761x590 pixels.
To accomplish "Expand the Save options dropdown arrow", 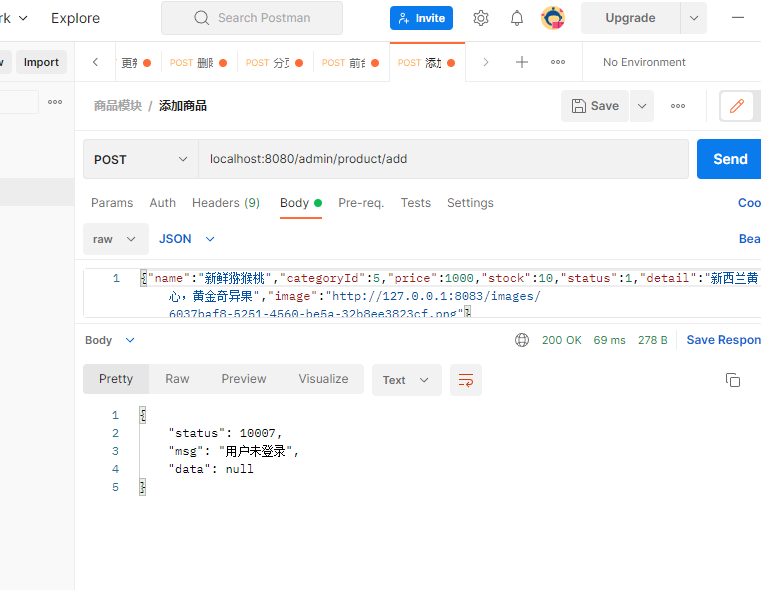I will tap(642, 106).
